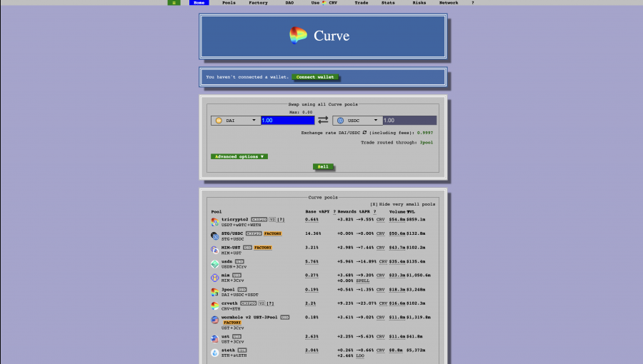Click the tricrypto2 pool icon
Screen dimensions: 643x364
(x=214, y=222)
